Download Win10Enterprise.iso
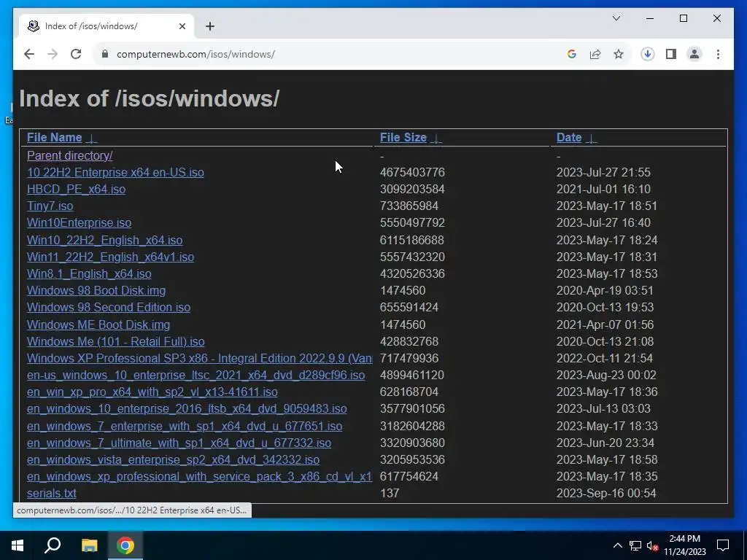The width and height of the screenshot is (747, 560). point(79,223)
